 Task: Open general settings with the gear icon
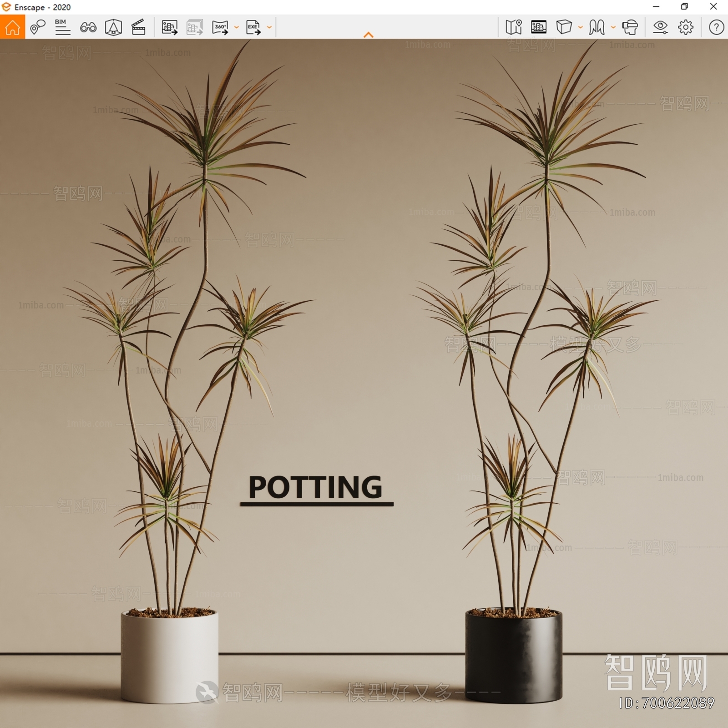click(x=686, y=27)
